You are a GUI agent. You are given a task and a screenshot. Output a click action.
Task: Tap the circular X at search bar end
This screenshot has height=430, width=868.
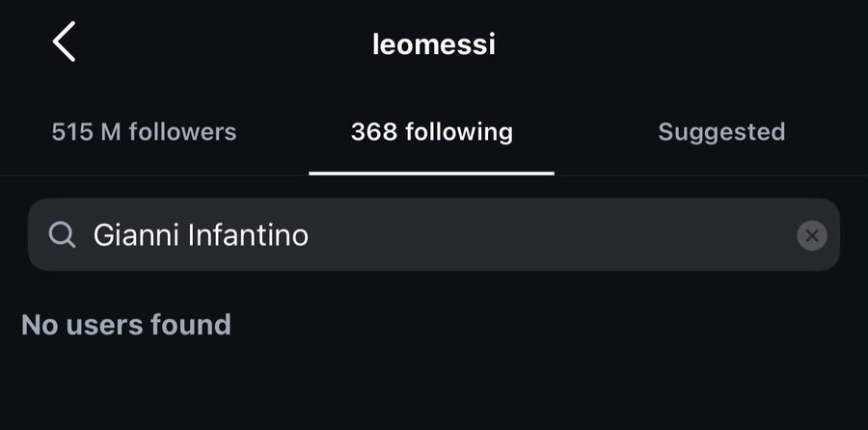(x=811, y=236)
